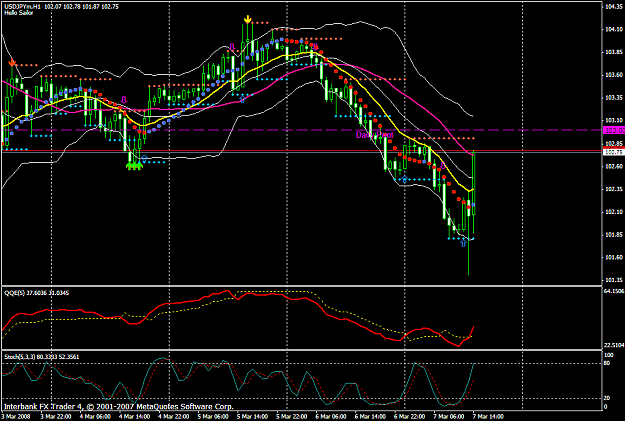Click the magenta down arrow after 7 Mar 06:00

(443, 165)
